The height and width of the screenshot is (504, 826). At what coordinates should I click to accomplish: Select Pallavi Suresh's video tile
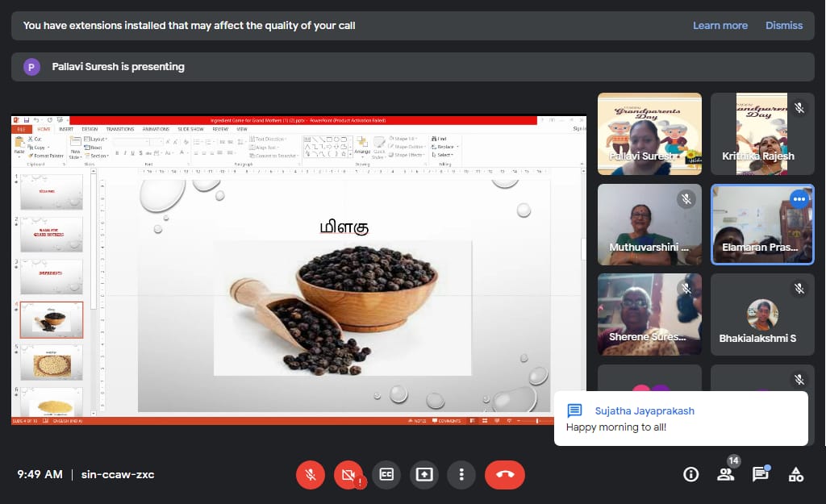[x=649, y=134]
